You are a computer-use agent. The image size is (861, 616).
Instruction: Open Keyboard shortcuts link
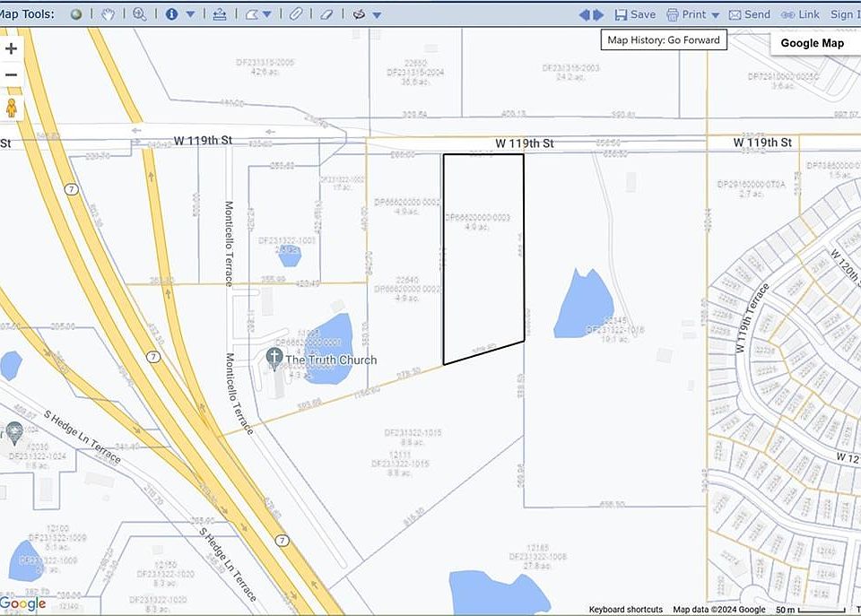[x=625, y=610]
